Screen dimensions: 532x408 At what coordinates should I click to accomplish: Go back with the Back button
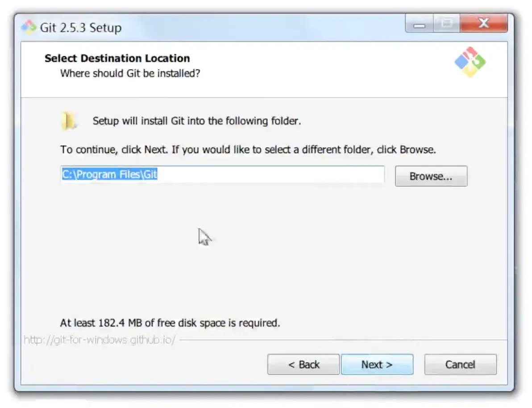[303, 365]
